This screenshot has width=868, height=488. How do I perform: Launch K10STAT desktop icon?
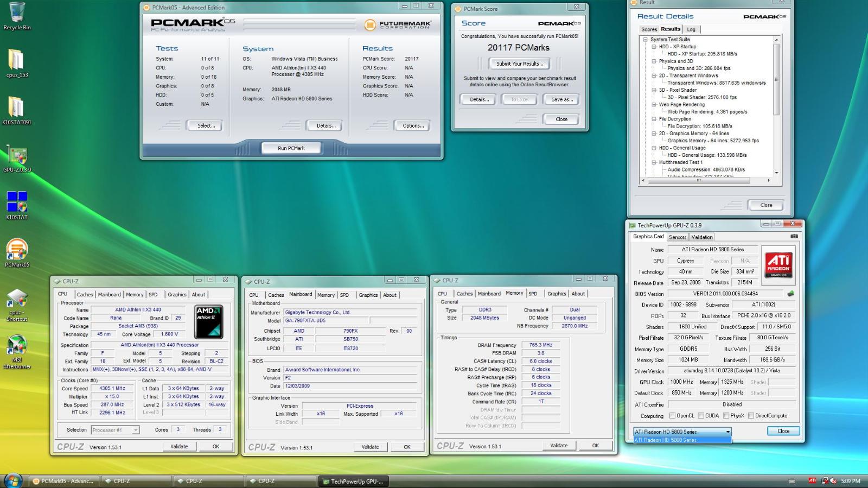(x=17, y=205)
